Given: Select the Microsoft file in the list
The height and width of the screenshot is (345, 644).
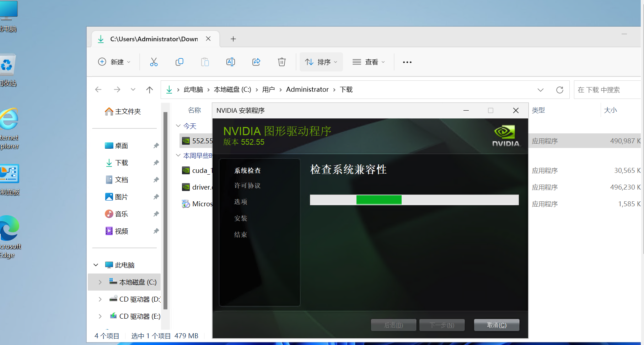Looking at the screenshot, I should point(197,204).
